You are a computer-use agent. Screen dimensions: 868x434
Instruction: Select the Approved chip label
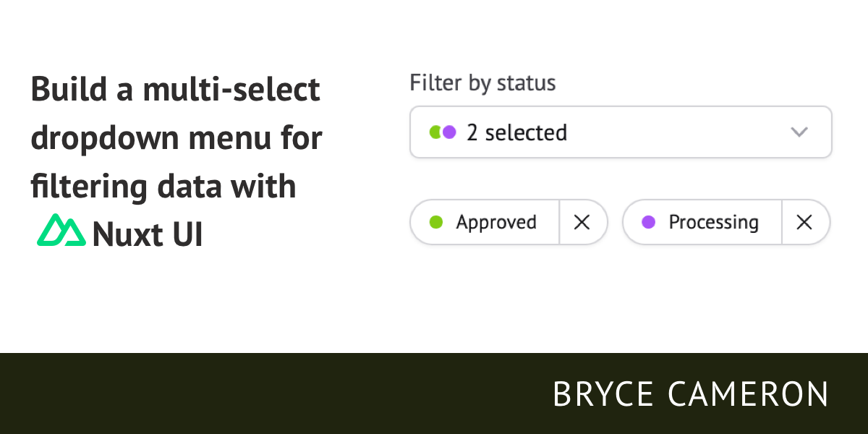click(x=496, y=222)
